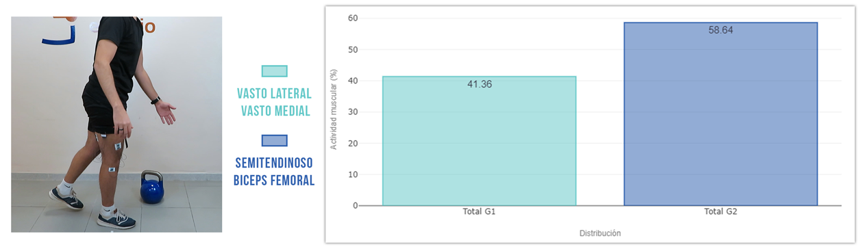Click the SEMITENDINOSO legend text
The width and height of the screenshot is (868, 249).
pyautogui.click(x=275, y=163)
